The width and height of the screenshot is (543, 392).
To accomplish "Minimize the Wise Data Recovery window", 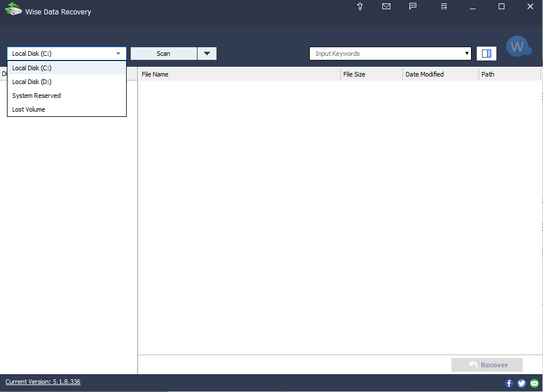I will [x=473, y=7].
